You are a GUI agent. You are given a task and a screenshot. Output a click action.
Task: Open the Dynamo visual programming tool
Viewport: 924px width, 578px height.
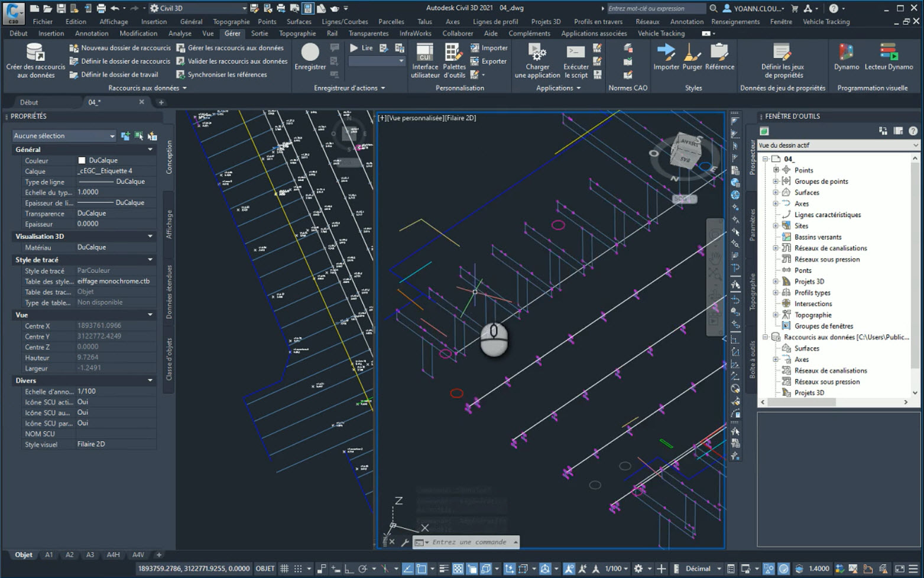tap(846, 53)
